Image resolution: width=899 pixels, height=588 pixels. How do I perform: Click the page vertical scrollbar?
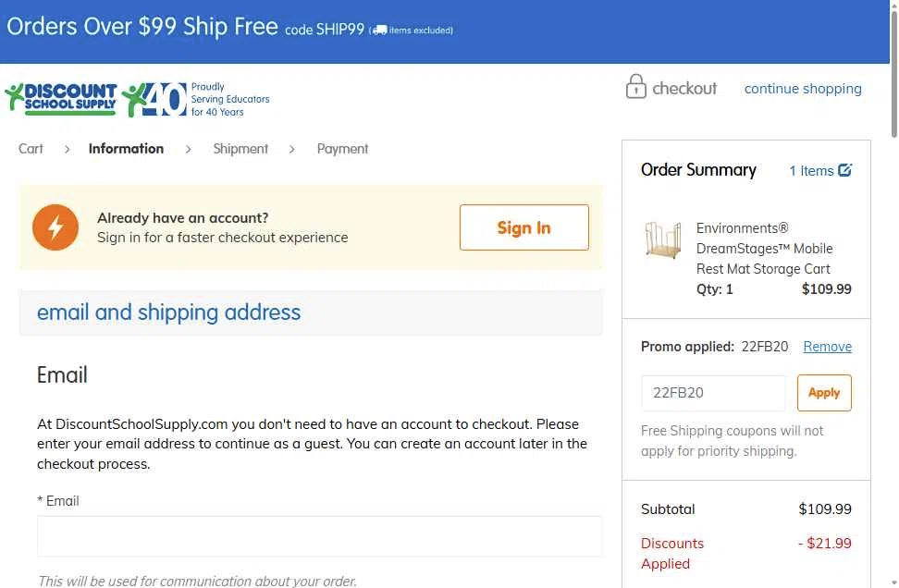click(x=893, y=277)
